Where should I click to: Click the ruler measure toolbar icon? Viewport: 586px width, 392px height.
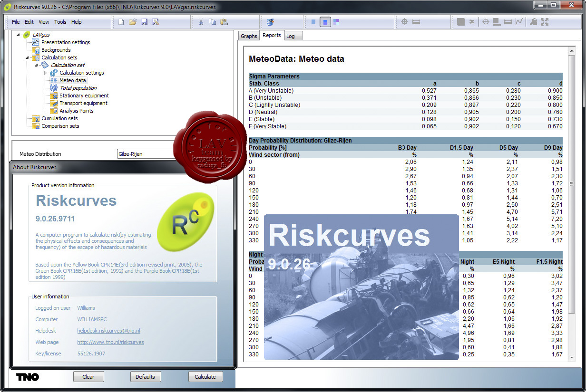[x=416, y=22]
